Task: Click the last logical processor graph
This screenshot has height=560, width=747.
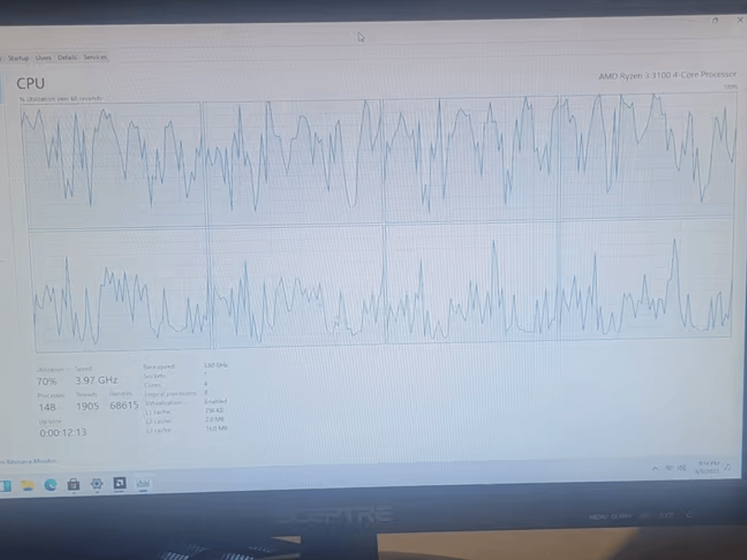Action: (645, 280)
